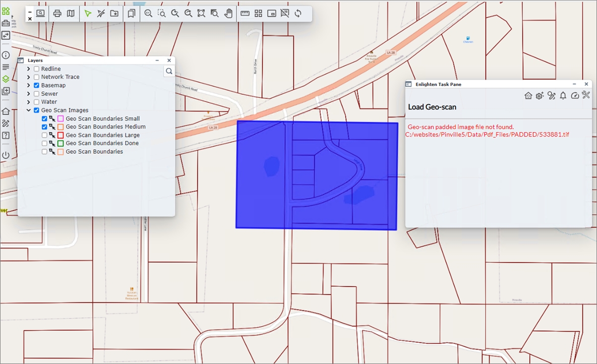
Task: Check Geo Scan Boundaries Large checkbox
Action: click(44, 135)
